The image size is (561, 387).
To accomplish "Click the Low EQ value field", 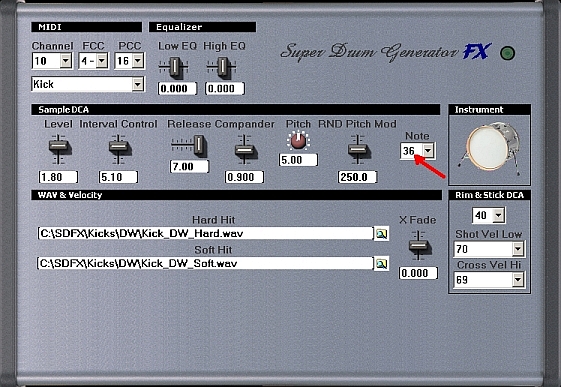I will pyautogui.click(x=177, y=88).
